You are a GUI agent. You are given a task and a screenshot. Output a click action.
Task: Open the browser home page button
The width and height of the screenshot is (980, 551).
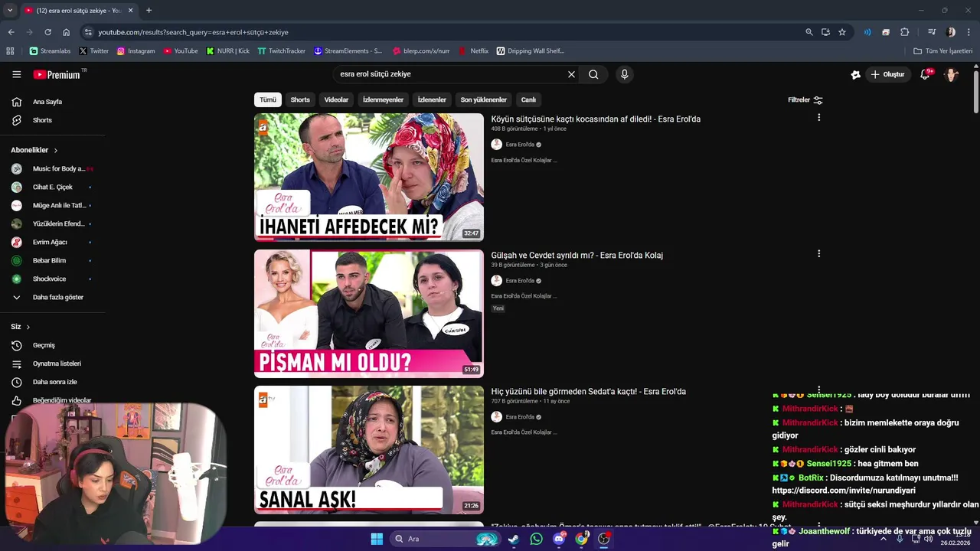point(66,32)
